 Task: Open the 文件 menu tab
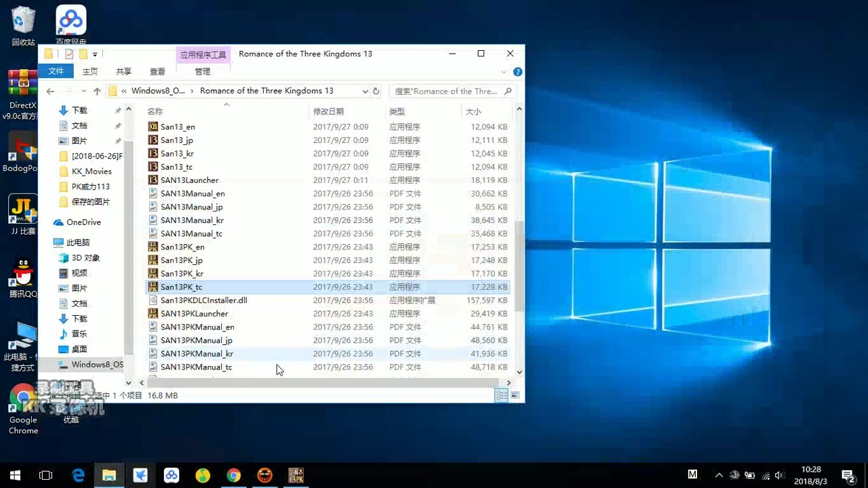[x=56, y=71]
